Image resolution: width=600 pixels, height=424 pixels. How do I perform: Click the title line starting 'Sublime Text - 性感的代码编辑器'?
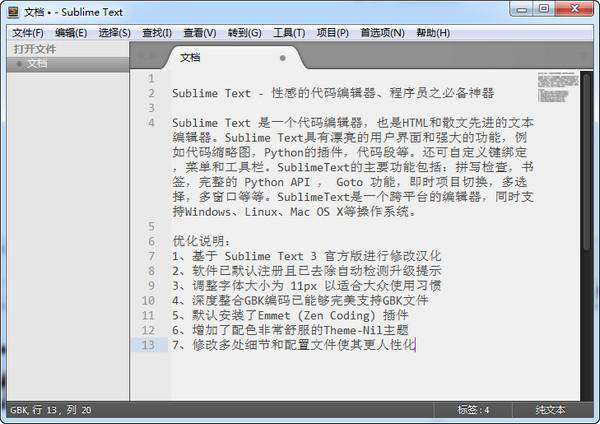coord(333,93)
